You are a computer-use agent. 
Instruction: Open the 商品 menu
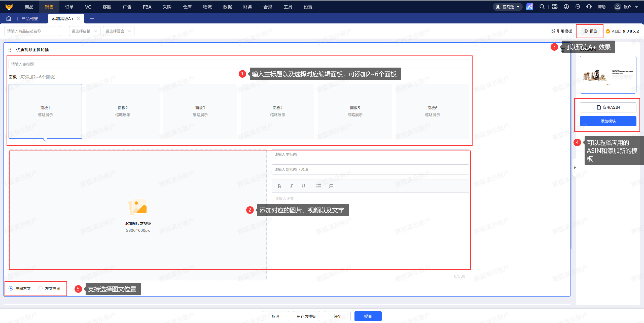(29, 7)
